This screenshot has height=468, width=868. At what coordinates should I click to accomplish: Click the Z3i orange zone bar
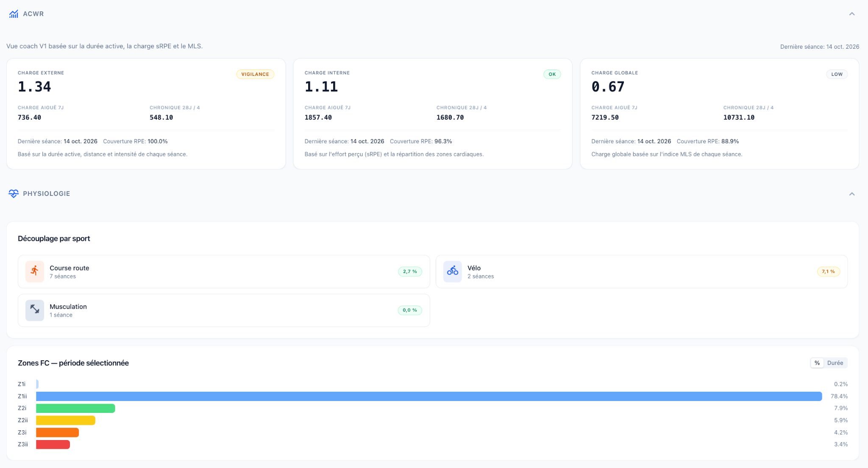(x=57, y=432)
